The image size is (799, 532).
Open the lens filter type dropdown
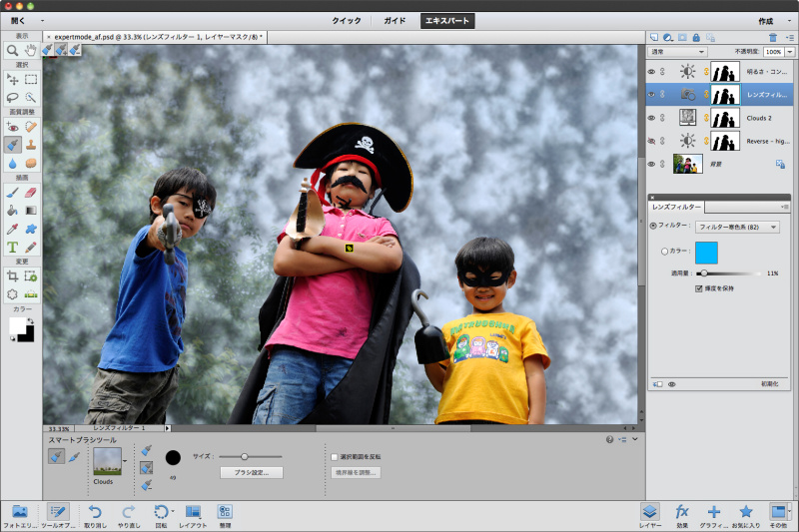(737, 227)
